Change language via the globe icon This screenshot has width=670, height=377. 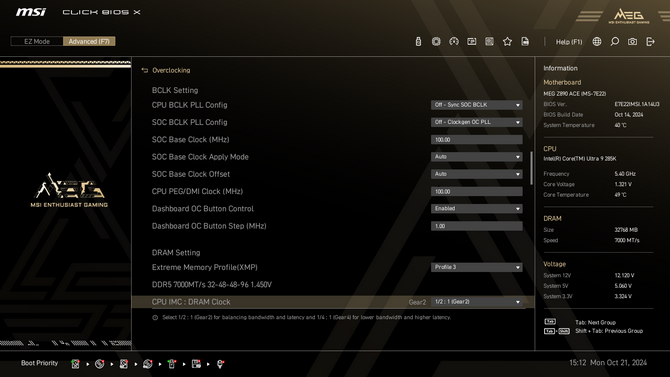[x=597, y=41]
